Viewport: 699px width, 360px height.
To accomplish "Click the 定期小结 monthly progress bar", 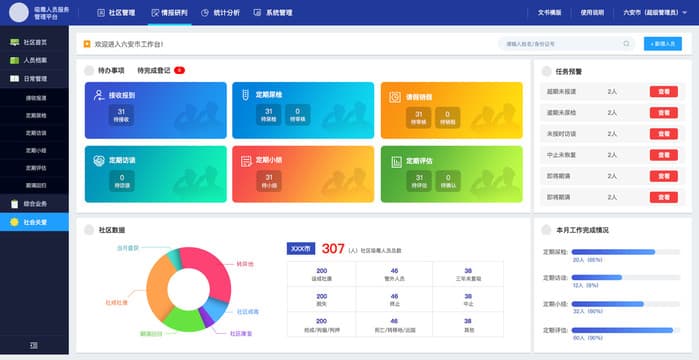I will 625,304.
